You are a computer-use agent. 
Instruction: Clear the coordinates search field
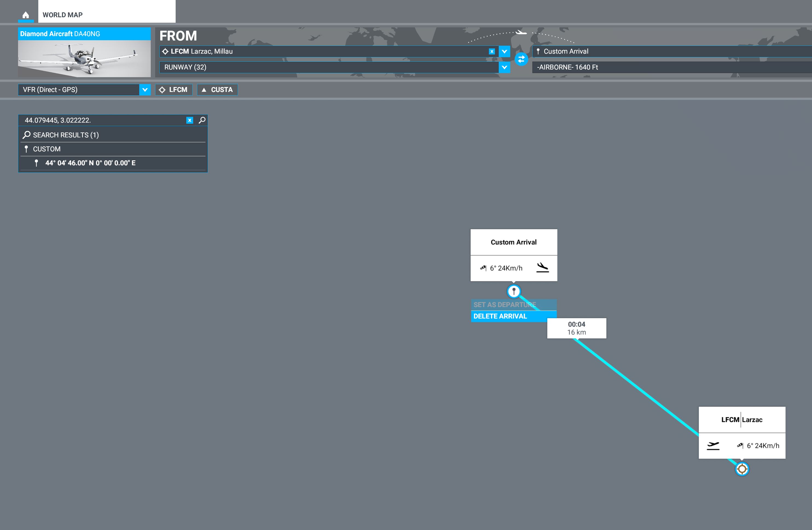[190, 120]
